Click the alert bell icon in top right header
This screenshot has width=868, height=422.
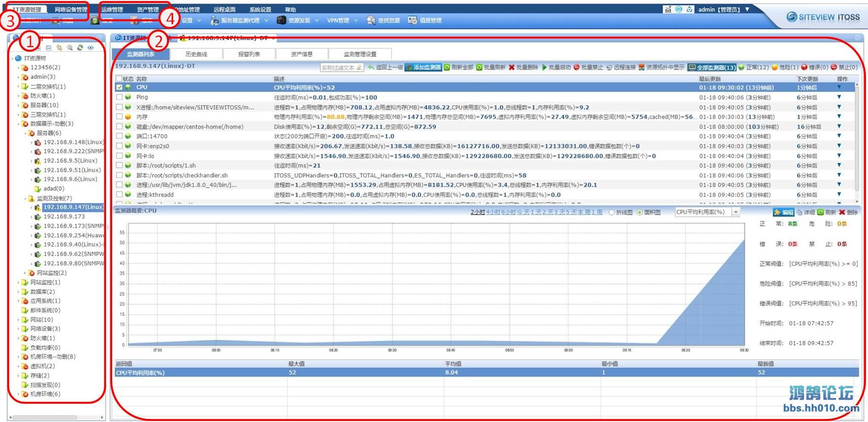(x=689, y=9)
